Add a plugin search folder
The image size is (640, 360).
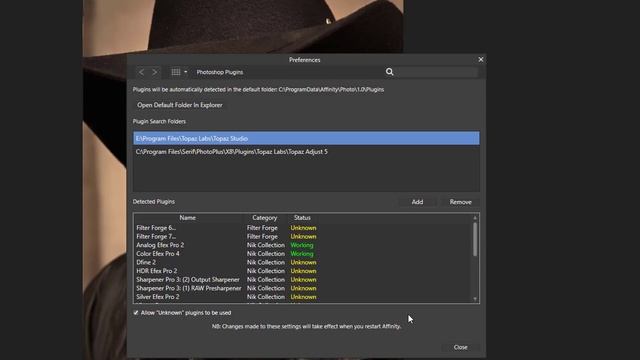point(417,202)
